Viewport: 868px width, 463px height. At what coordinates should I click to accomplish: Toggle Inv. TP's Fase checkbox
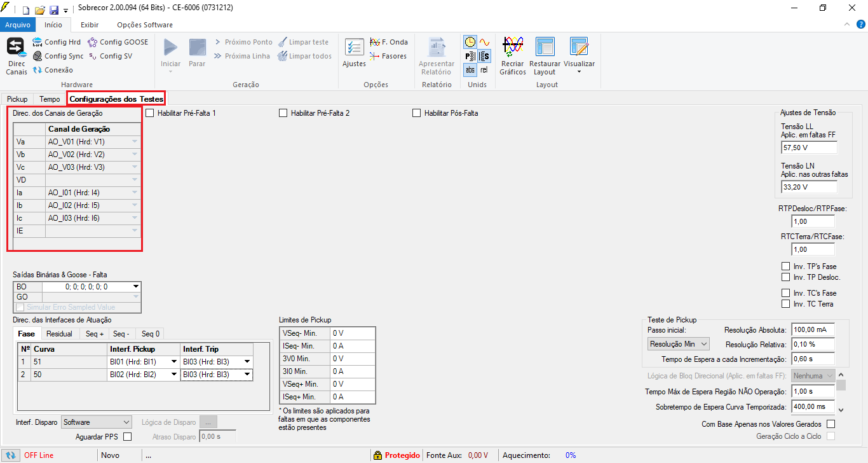pyautogui.click(x=785, y=266)
